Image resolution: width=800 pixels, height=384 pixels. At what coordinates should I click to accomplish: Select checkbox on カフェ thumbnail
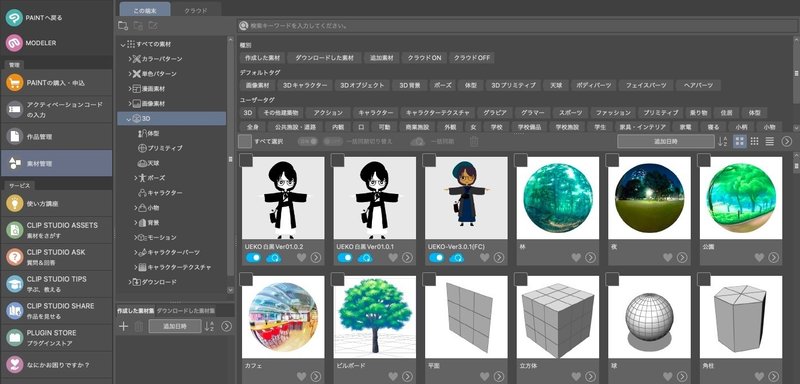click(x=246, y=279)
